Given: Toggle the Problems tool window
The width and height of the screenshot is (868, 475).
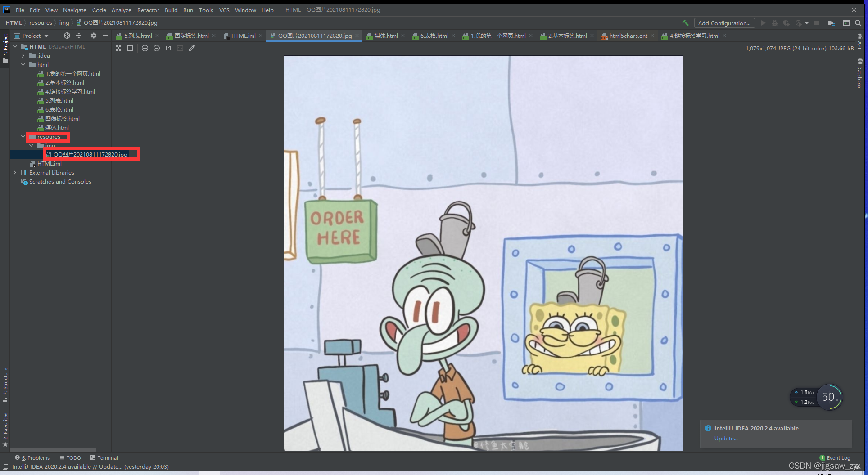Looking at the screenshot, I should click(x=32, y=457).
